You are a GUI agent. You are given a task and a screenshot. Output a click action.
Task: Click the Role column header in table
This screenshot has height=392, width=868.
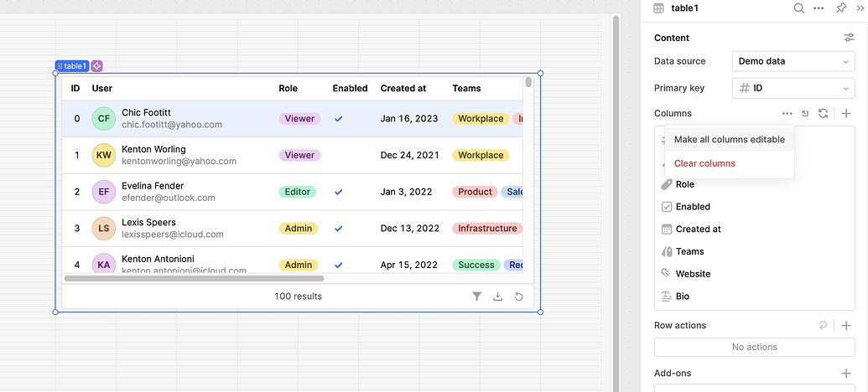tap(288, 88)
